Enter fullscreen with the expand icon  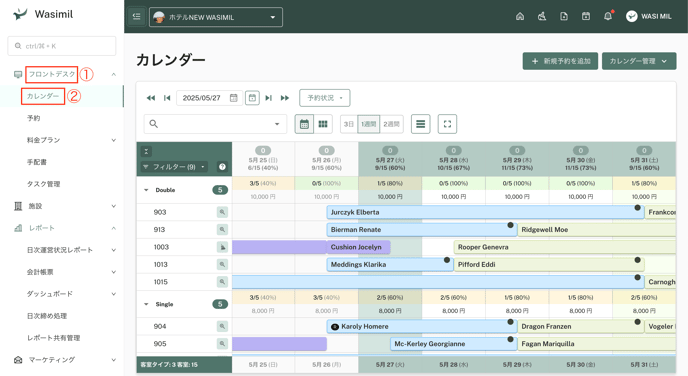click(447, 124)
